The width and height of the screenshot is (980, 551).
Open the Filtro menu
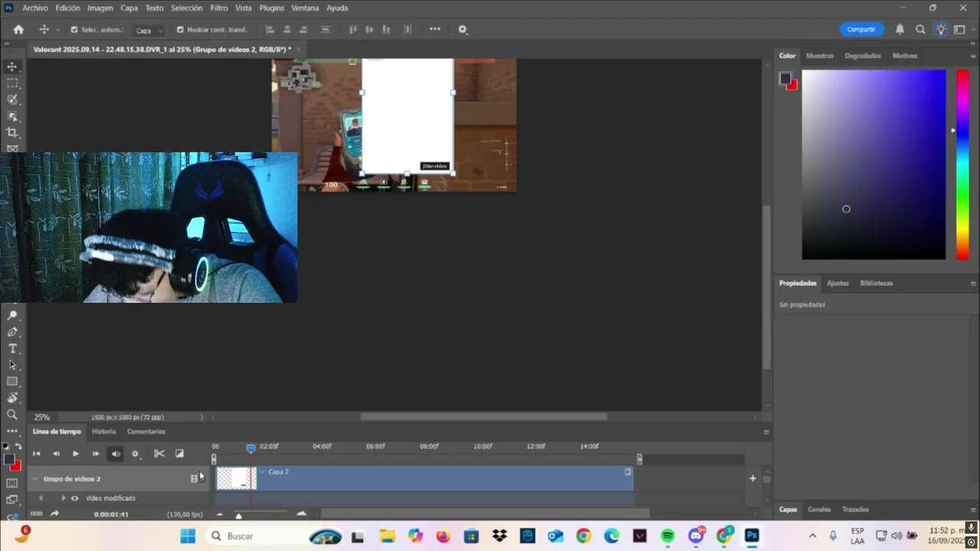pos(219,8)
